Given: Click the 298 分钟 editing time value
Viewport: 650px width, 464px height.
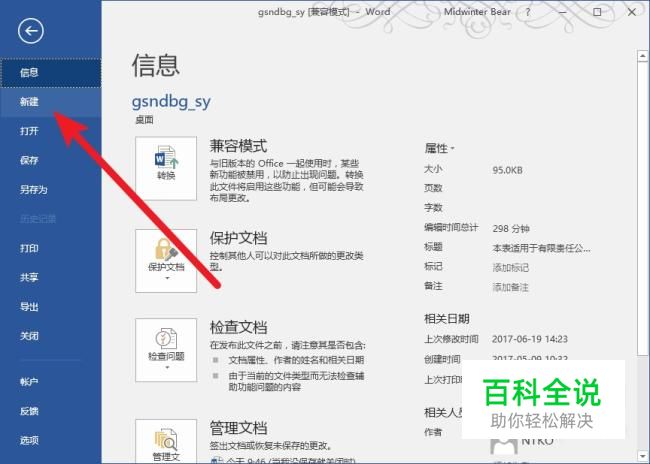Looking at the screenshot, I should tap(511, 228).
